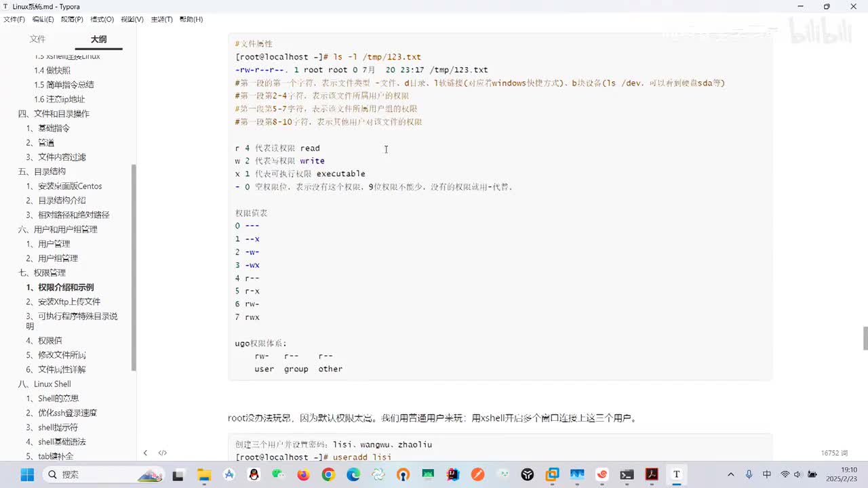Open the 主题(T) menu
The image size is (868, 488).
[x=161, y=19]
